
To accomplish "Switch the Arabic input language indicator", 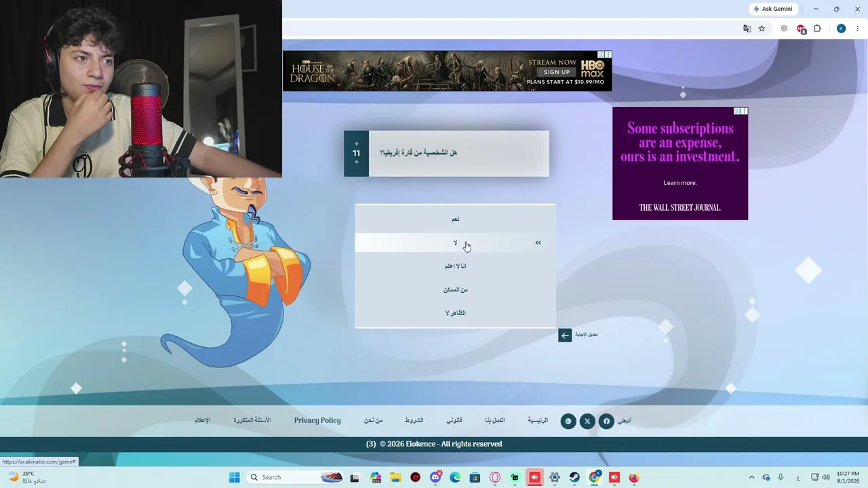I will click(x=797, y=477).
